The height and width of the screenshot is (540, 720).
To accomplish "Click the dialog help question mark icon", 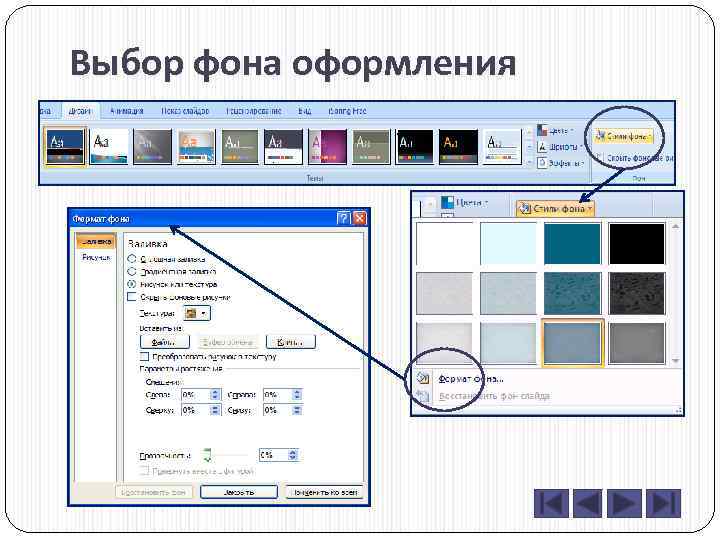I will pos(343,218).
